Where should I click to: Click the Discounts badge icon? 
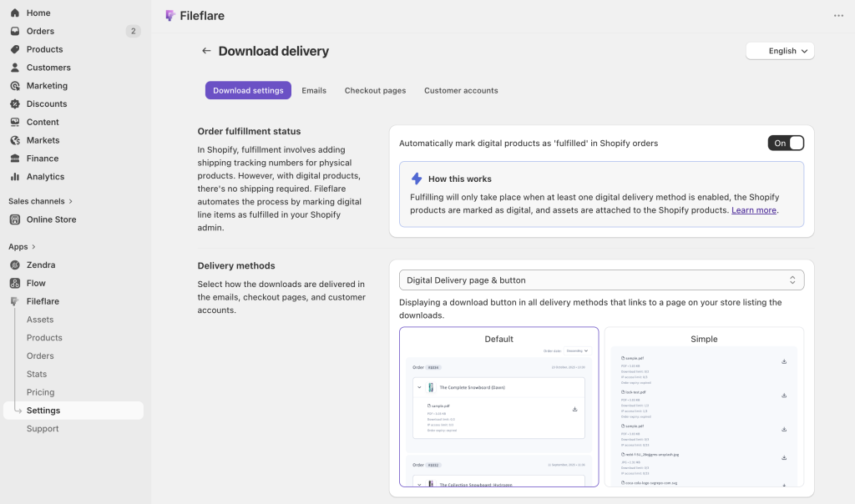[15, 103]
